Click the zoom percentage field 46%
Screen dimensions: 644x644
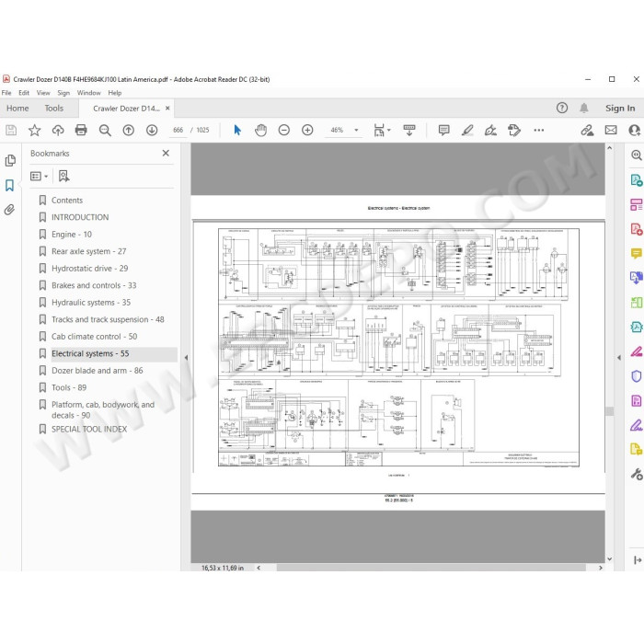338,131
